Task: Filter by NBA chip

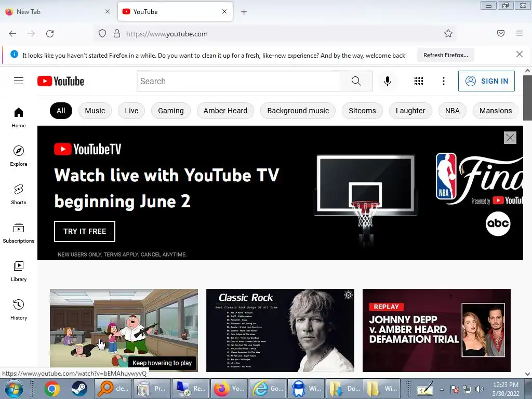Action: pos(453,111)
